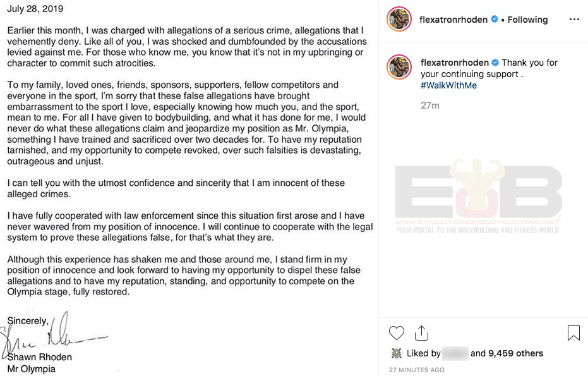Image resolution: width=588 pixels, height=376 pixels.
Task: Open the three-dot more options menu
Action: [x=573, y=20]
